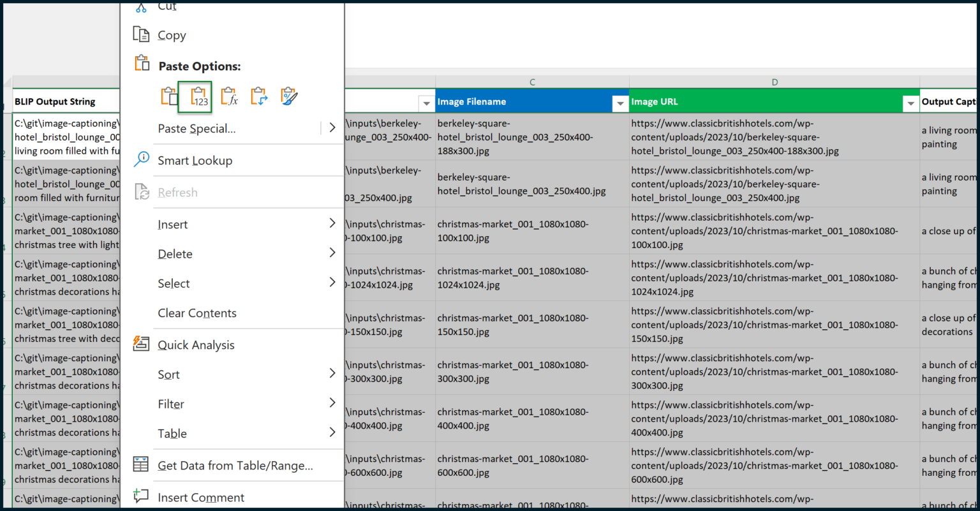Click the BLIP Output String header cell
The height and width of the screenshot is (511, 980).
point(65,101)
